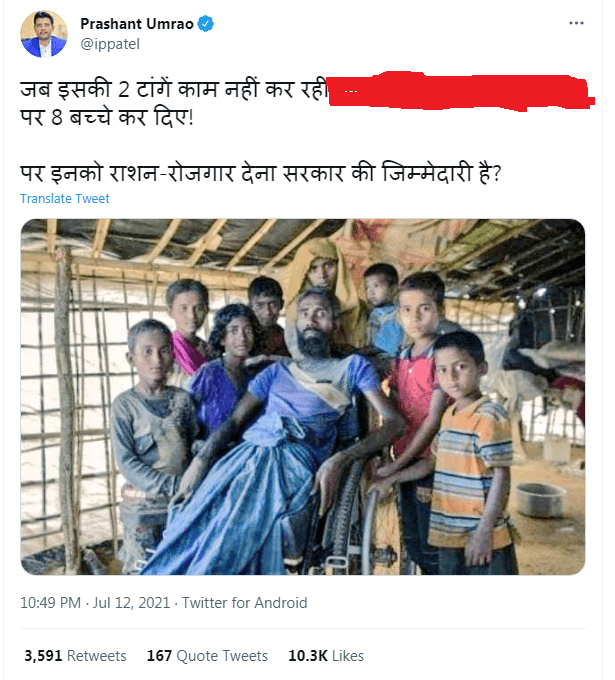Click the metal bowl on the floor in photo
This screenshot has width=615, height=680.
tap(540, 500)
